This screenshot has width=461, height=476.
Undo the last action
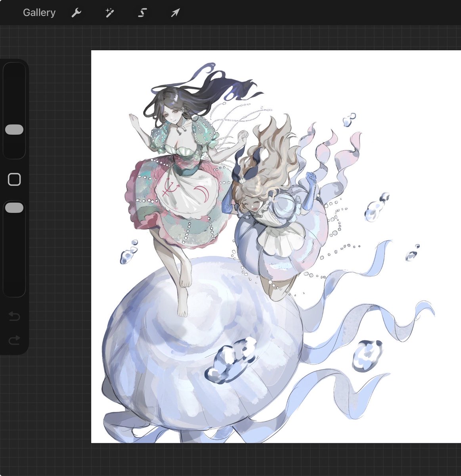pyautogui.click(x=14, y=316)
